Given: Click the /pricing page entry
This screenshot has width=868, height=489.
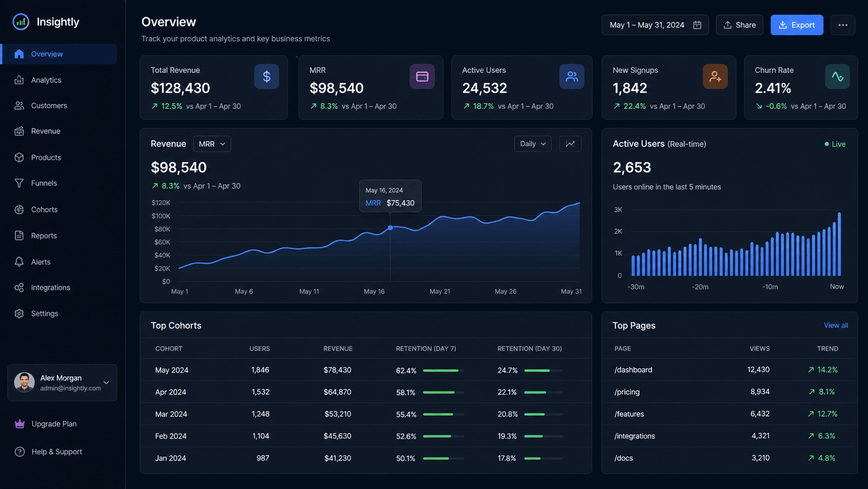Looking at the screenshot, I should click(627, 392).
